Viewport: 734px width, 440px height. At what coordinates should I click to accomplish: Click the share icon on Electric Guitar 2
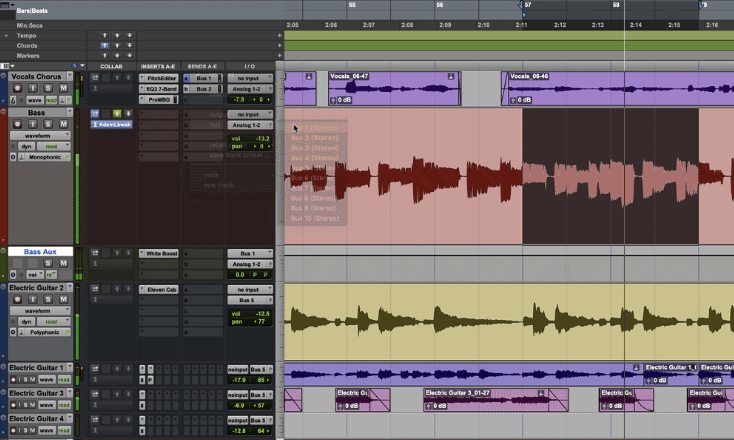95,289
